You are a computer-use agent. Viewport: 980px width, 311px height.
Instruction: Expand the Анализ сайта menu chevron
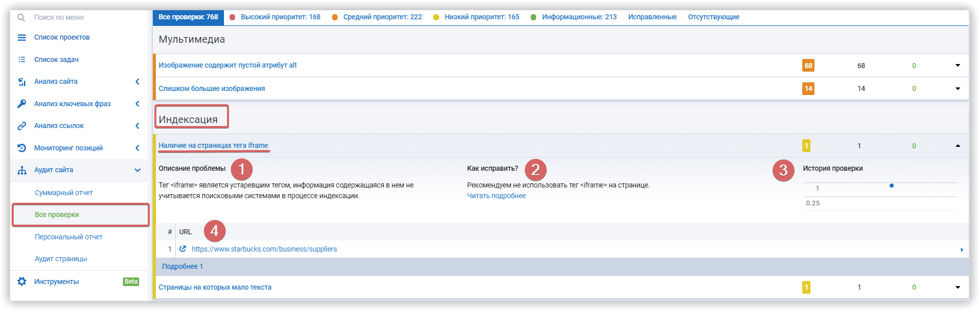[x=137, y=82]
